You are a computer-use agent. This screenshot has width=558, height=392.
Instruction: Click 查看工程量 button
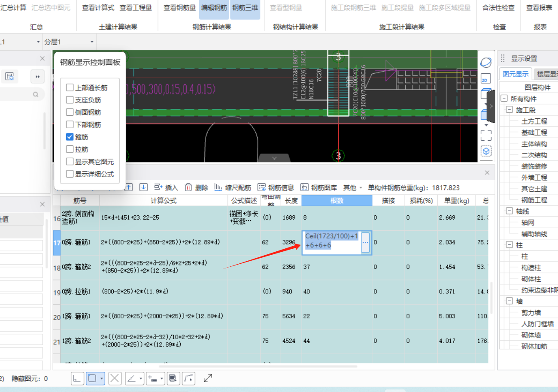pyautogui.click(x=136, y=8)
